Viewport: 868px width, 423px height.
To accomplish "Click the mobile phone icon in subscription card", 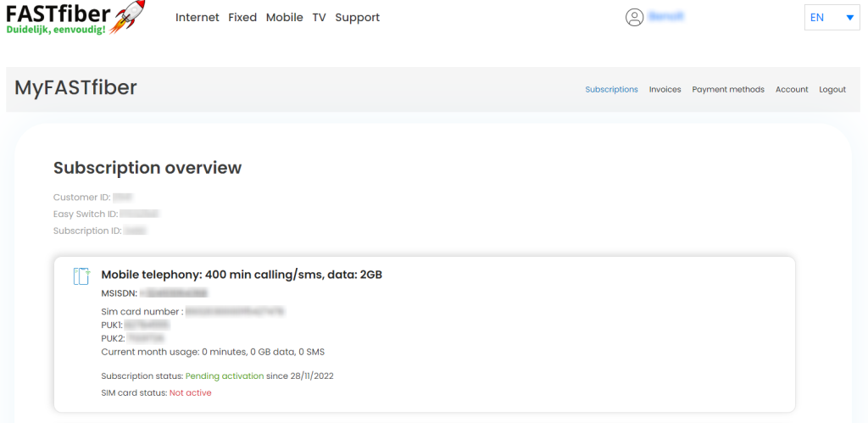I will 81,276.
